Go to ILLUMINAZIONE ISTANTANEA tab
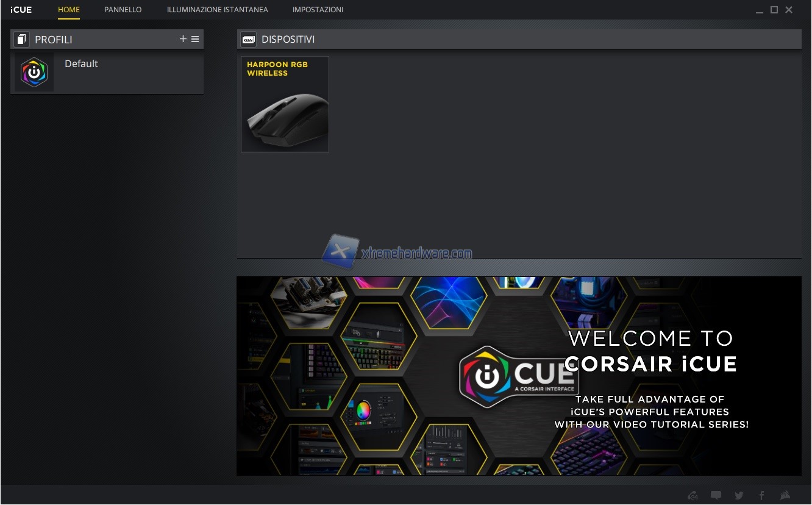This screenshot has width=812, height=505. (x=217, y=10)
